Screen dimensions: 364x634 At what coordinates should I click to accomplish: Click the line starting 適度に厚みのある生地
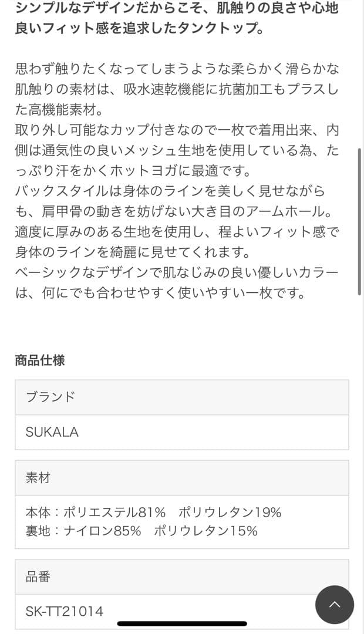pos(176,232)
